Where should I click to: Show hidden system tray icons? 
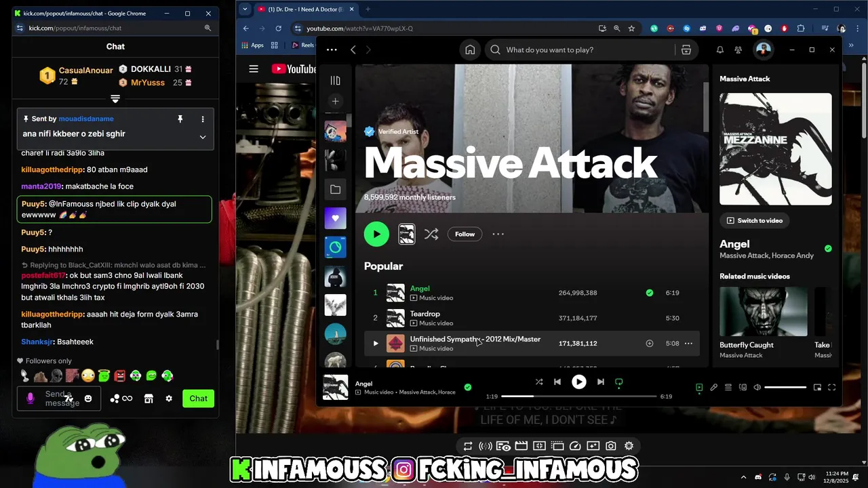(744, 477)
